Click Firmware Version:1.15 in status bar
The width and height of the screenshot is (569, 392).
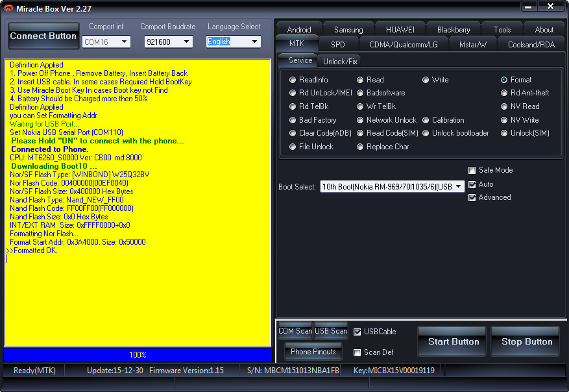tap(186, 371)
